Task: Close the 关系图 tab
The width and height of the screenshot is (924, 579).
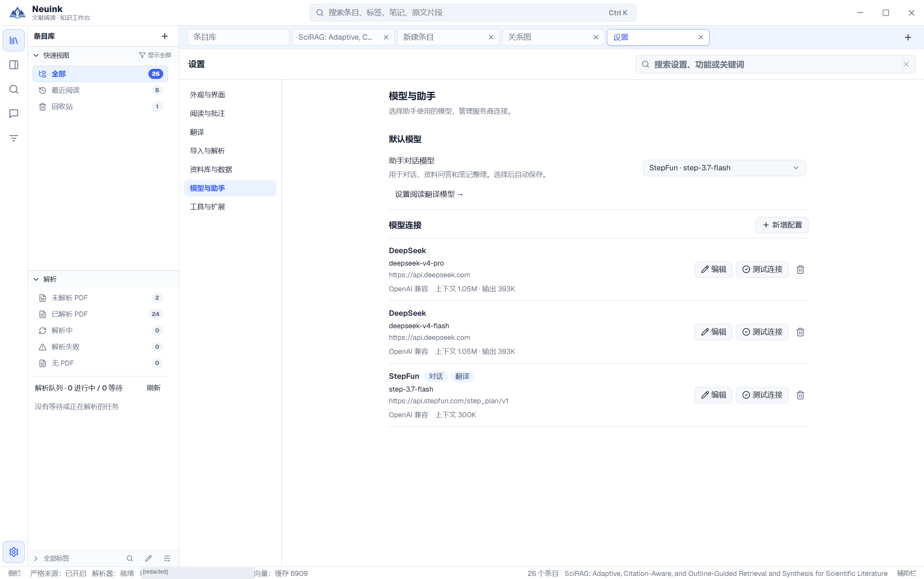Action: coord(596,37)
